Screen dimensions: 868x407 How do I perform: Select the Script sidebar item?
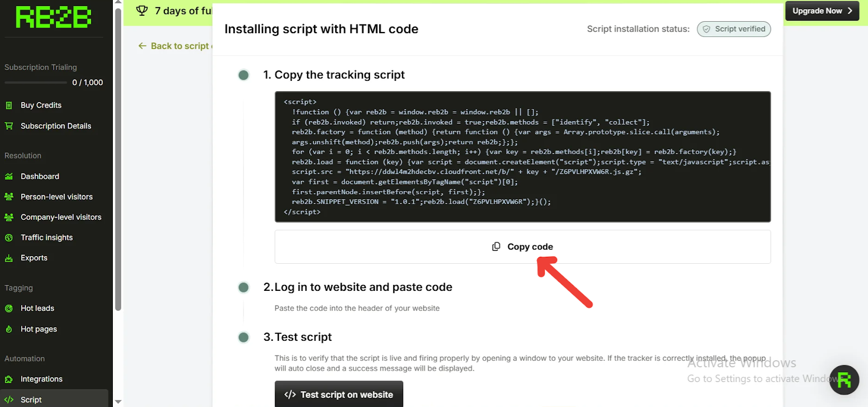pos(54,399)
